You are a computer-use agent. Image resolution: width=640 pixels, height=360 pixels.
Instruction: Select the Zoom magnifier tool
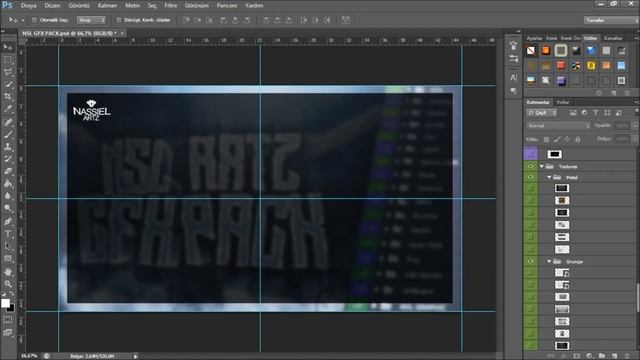coord(8,284)
